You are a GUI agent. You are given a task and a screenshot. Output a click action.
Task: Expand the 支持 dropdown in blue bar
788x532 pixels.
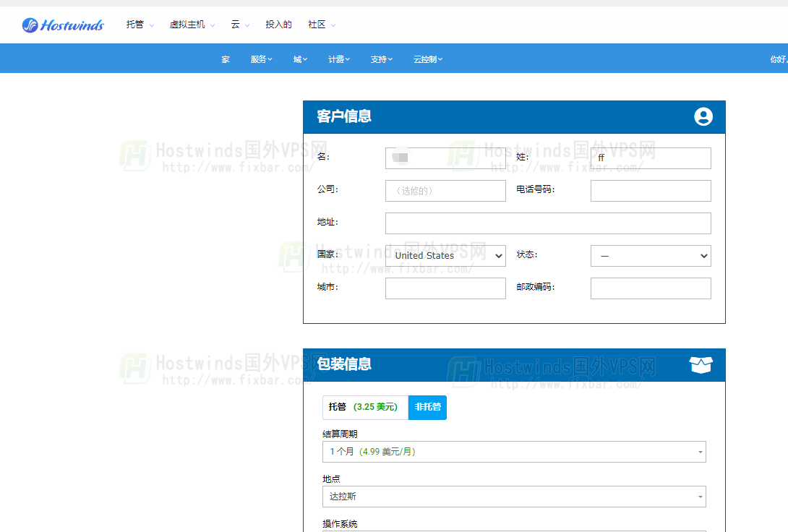coord(382,59)
